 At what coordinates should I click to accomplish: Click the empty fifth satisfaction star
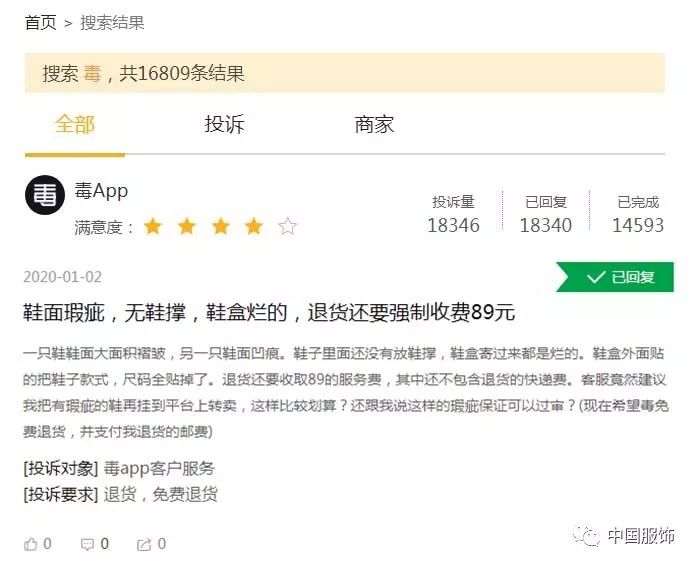click(x=288, y=227)
